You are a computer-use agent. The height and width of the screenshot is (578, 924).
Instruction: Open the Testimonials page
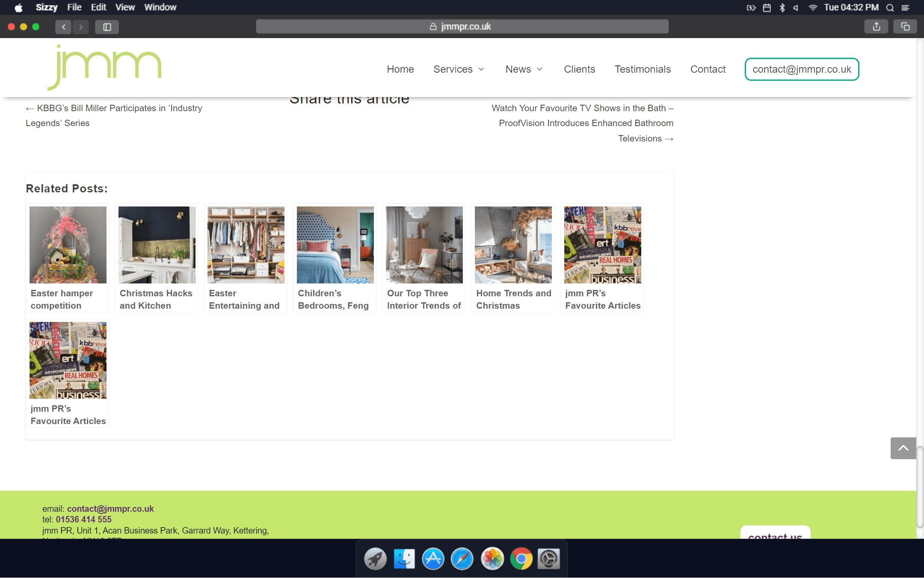point(643,69)
